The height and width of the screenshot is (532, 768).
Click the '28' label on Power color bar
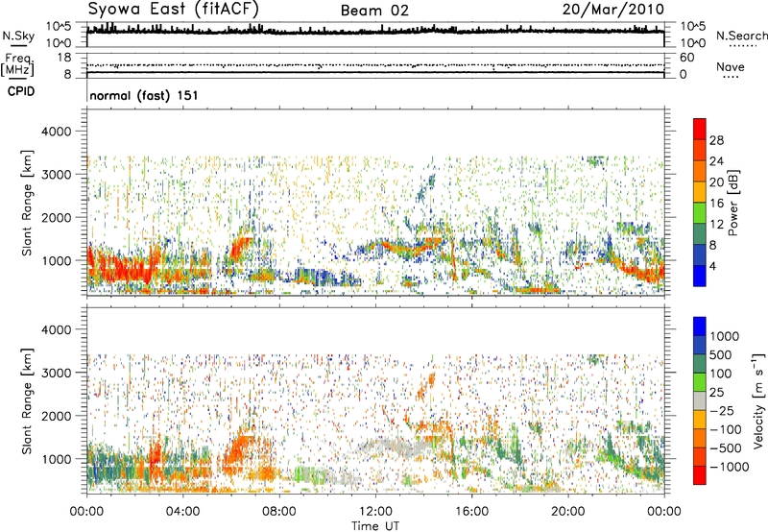[716, 140]
